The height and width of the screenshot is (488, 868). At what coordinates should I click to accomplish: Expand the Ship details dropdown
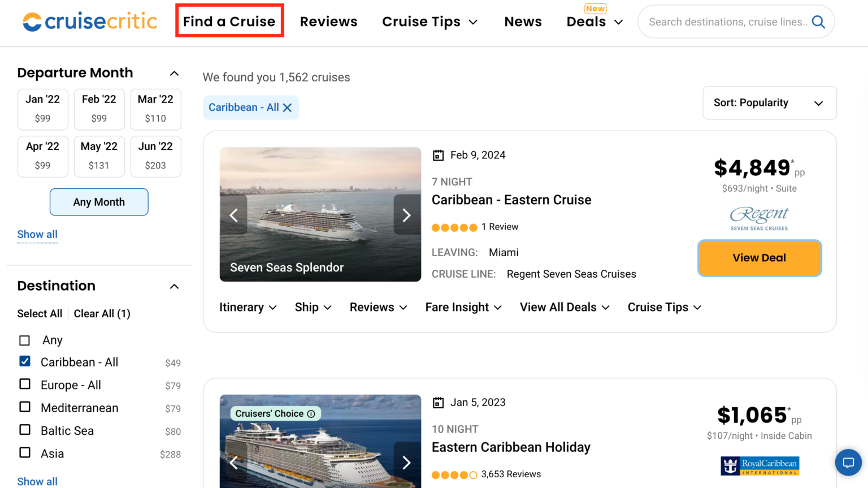[313, 307]
